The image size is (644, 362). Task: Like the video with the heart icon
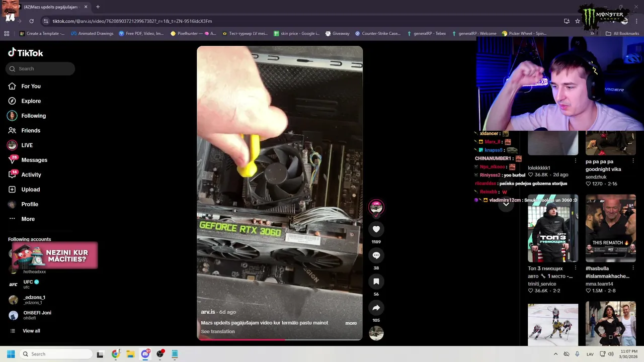[376, 229]
